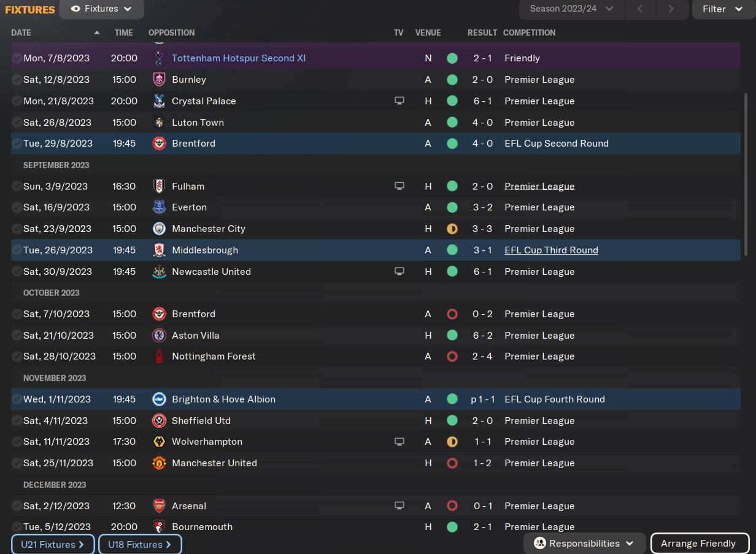
Task: Click the Wolverhampton club crest icon
Action: (x=159, y=442)
